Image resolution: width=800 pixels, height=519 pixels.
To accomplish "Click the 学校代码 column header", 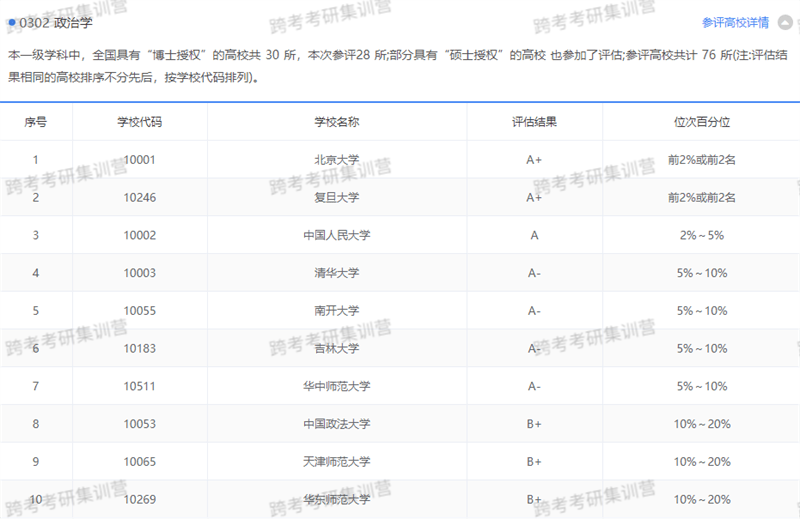I will coord(140,122).
